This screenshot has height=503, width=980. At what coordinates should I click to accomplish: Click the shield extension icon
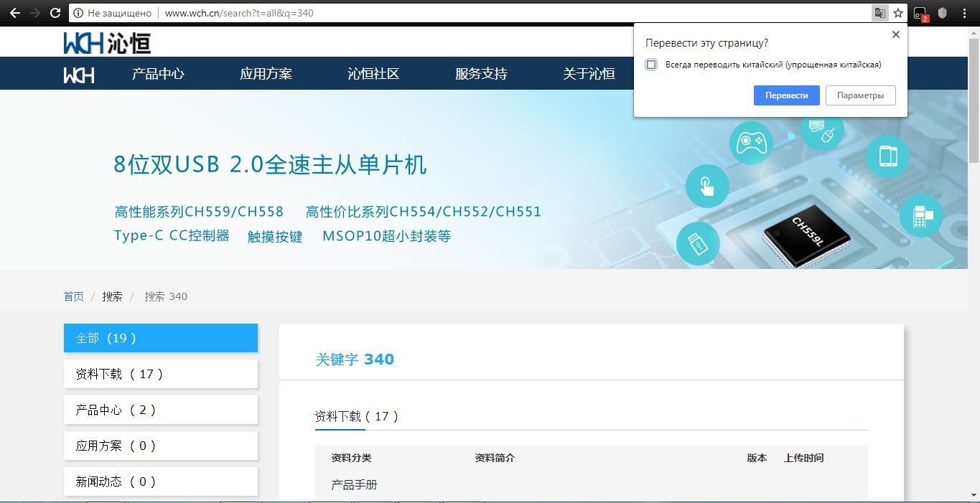pyautogui.click(x=943, y=13)
